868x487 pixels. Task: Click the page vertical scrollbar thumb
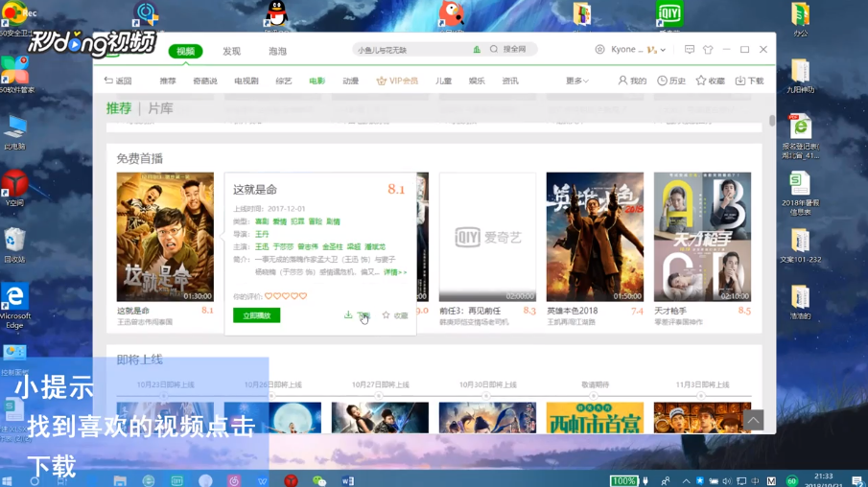coord(772,120)
